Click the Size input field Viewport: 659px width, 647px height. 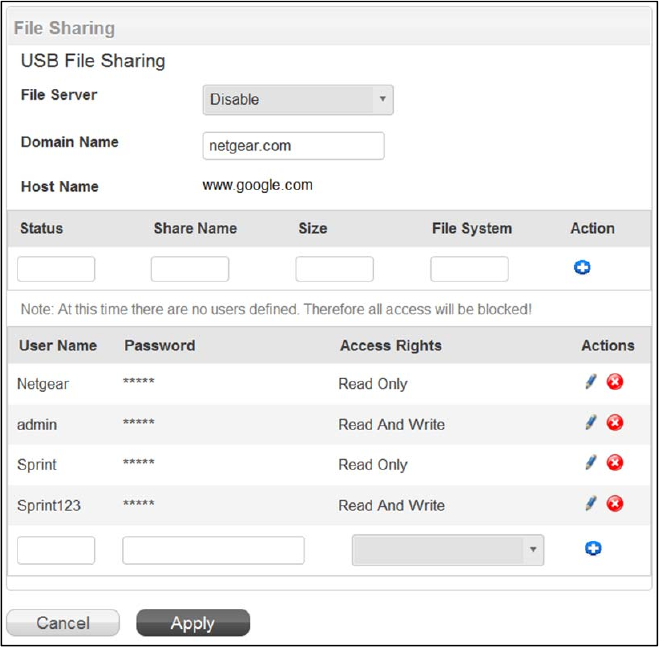[334, 269]
